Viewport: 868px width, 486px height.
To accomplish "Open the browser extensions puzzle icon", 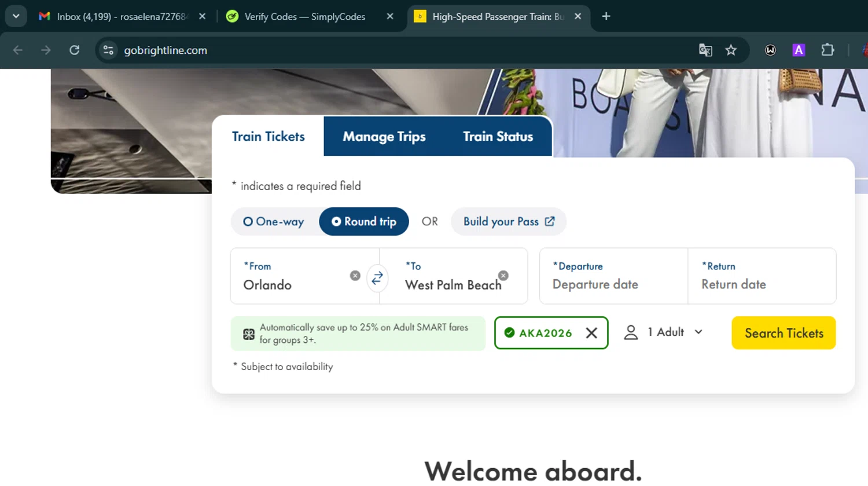I will (827, 50).
